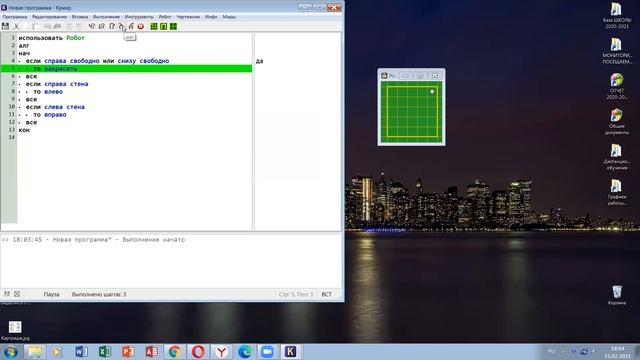640x360 pixels.
Task: Open the Робот menu
Action: pos(165,17)
